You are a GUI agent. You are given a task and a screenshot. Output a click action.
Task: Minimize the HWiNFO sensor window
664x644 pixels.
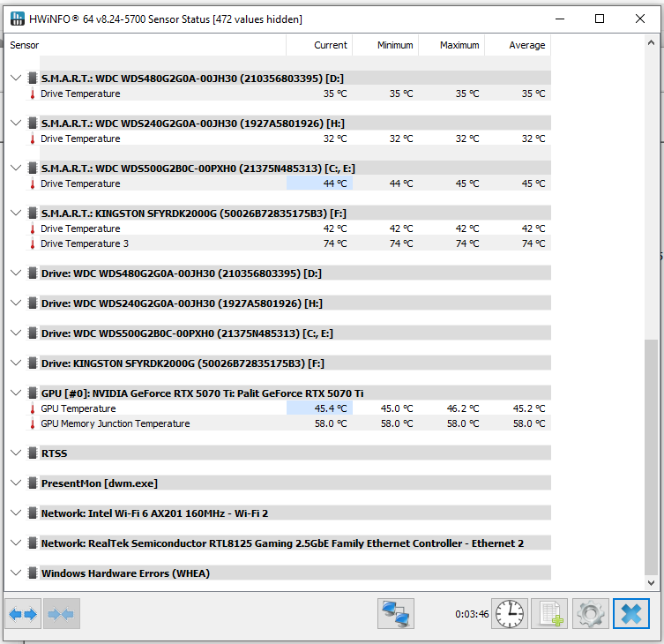point(560,19)
